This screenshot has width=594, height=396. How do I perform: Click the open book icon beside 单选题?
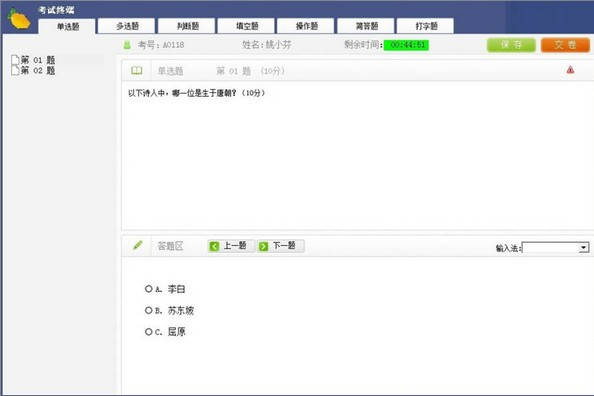(x=136, y=70)
